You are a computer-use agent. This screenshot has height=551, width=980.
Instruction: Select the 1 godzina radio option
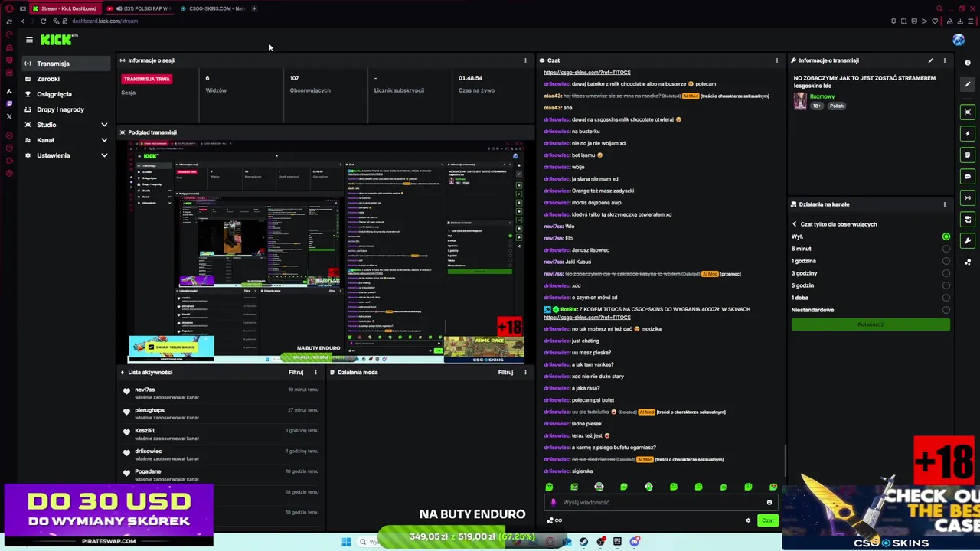click(946, 261)
